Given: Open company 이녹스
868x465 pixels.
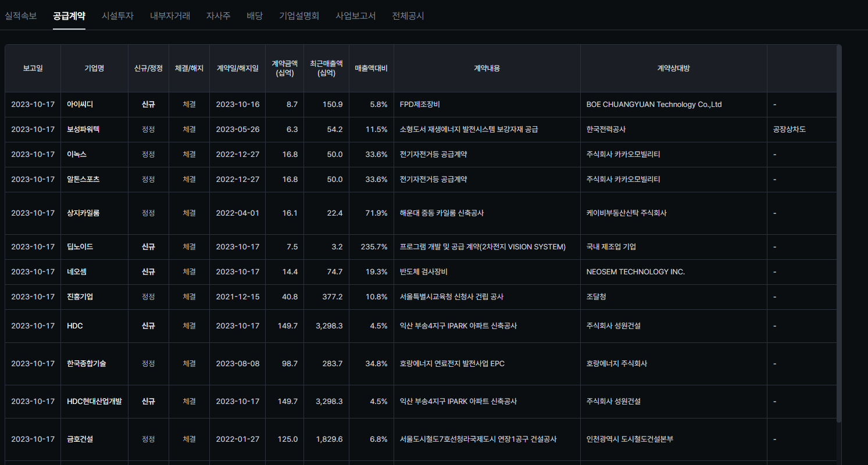Looking at the screenshot, I should pos(77,155).
